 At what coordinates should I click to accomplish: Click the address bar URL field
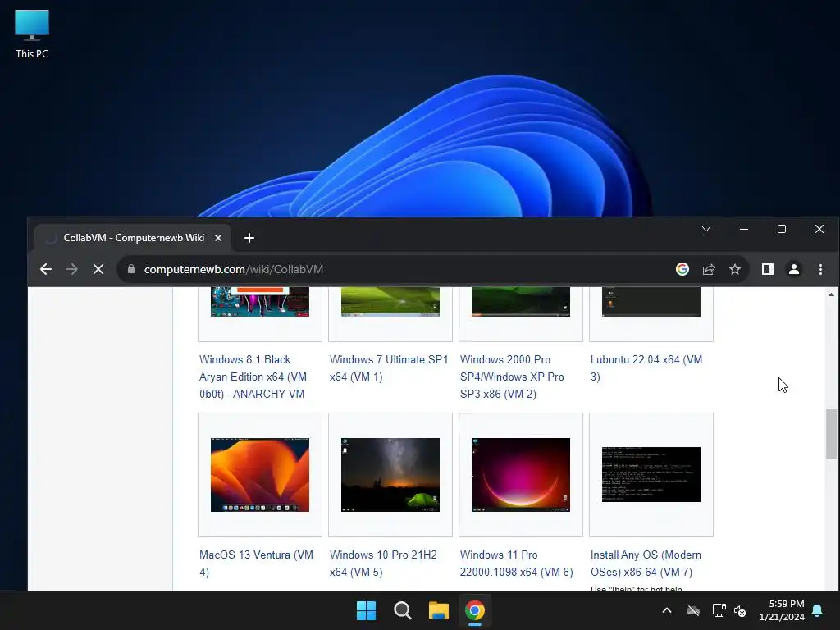click(396, 269)
